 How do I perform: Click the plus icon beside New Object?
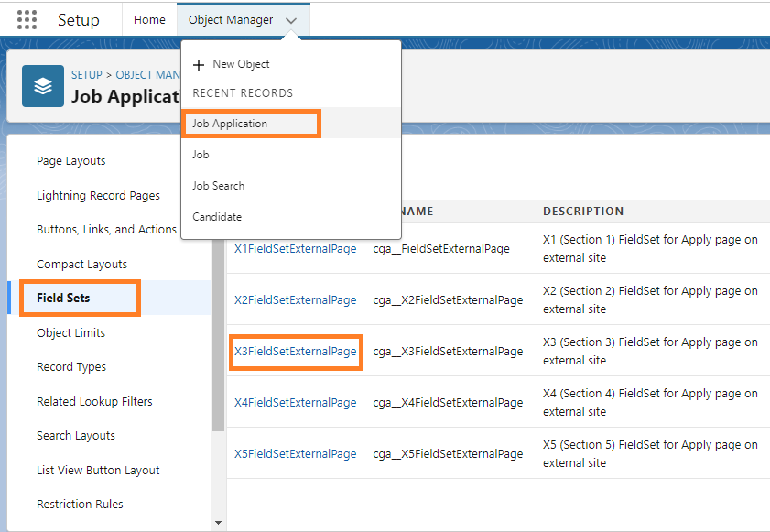[x=199, y=64]
